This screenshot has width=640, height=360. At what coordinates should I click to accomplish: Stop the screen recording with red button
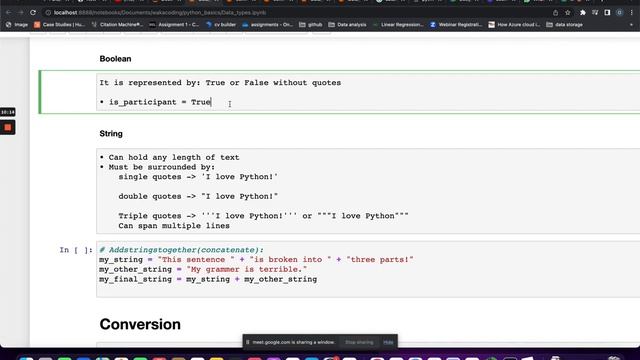[x=7, y=127]
